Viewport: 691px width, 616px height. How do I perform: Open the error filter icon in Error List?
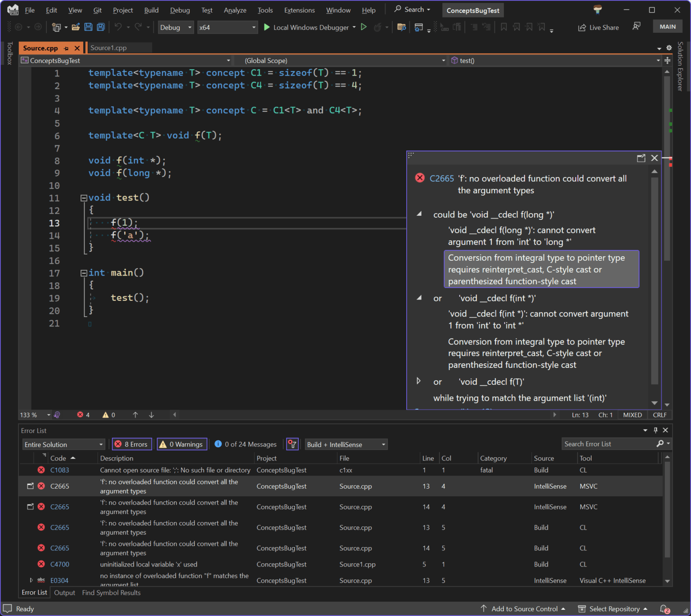tap(292, 444)
